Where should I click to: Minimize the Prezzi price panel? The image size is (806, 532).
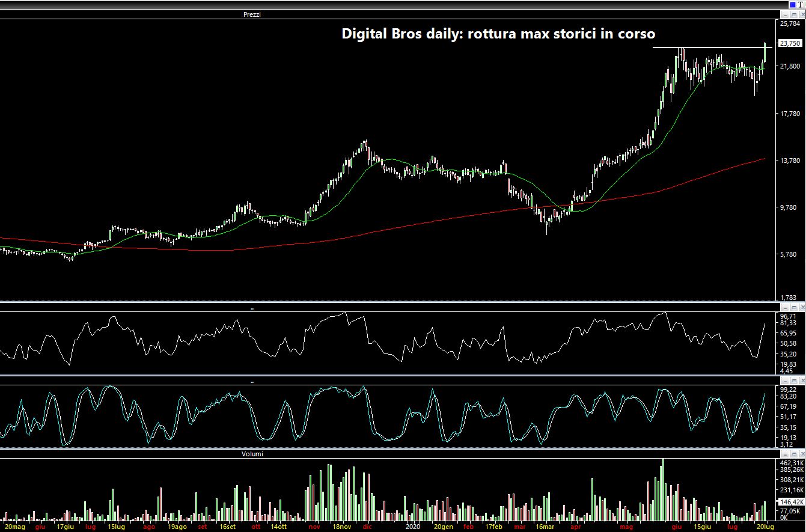click(785, 14)
